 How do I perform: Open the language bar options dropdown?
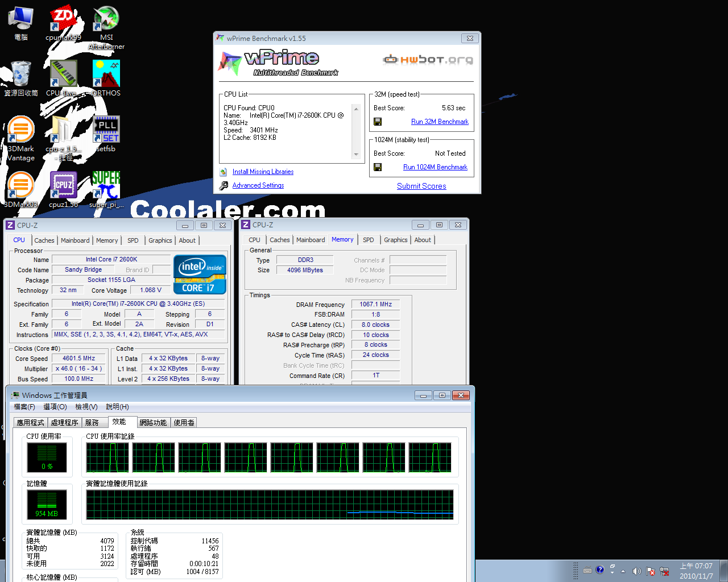point(613,572)
